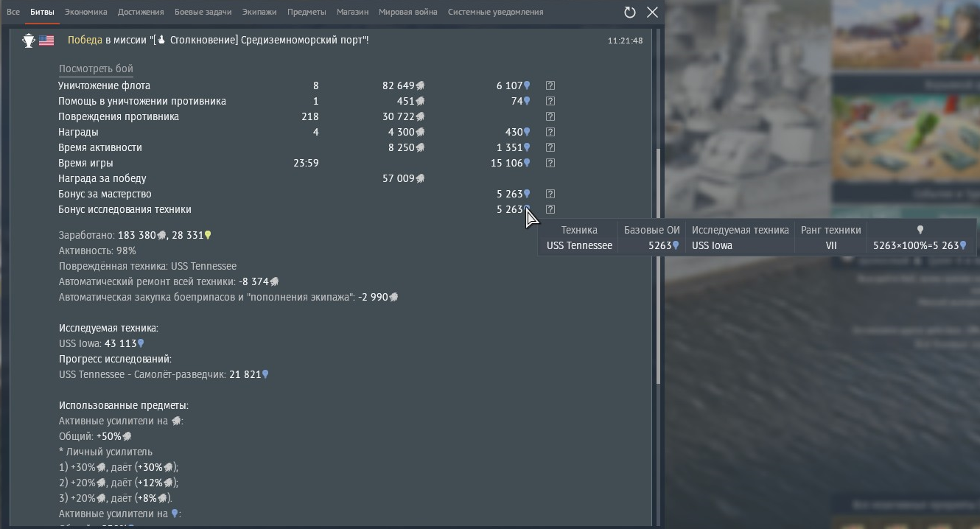
Task: Click the bulb icon in tooltip header
Action: (x=920, y=230)
